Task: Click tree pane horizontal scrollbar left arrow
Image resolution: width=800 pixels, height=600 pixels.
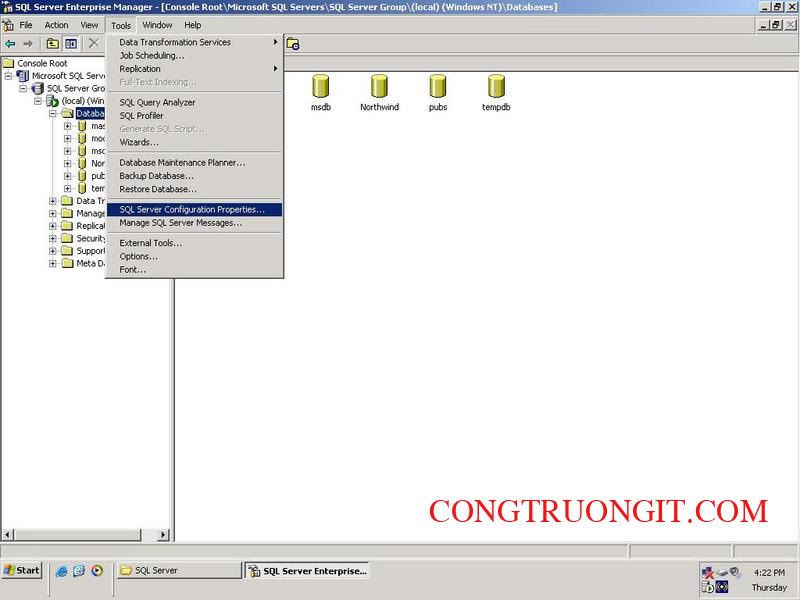Action: (8, 535)
